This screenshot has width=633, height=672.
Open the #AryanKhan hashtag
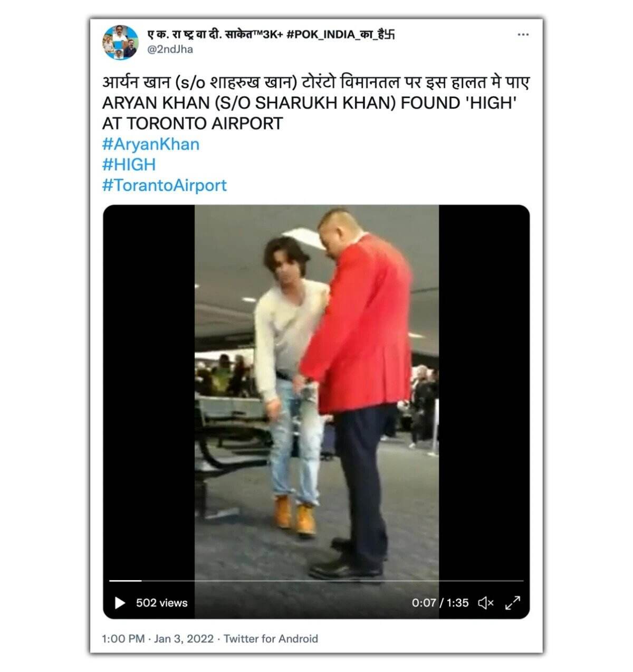151,144
